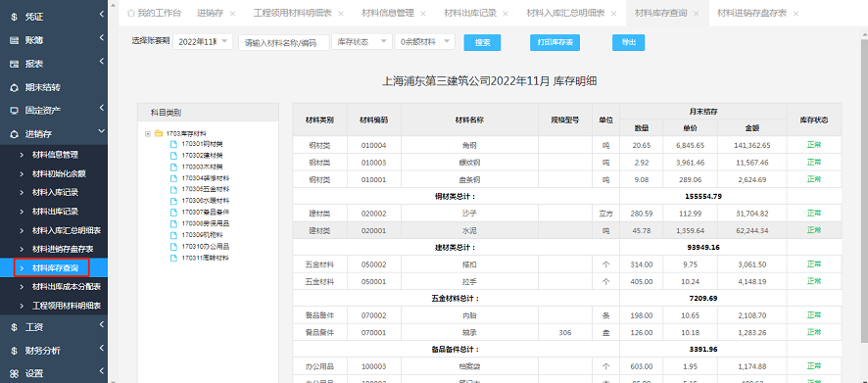Click the icon beside 期末结转
Image resolution: width=868 pixels, height=383 pixels.
pyautogui.click(x=15, y=87)
